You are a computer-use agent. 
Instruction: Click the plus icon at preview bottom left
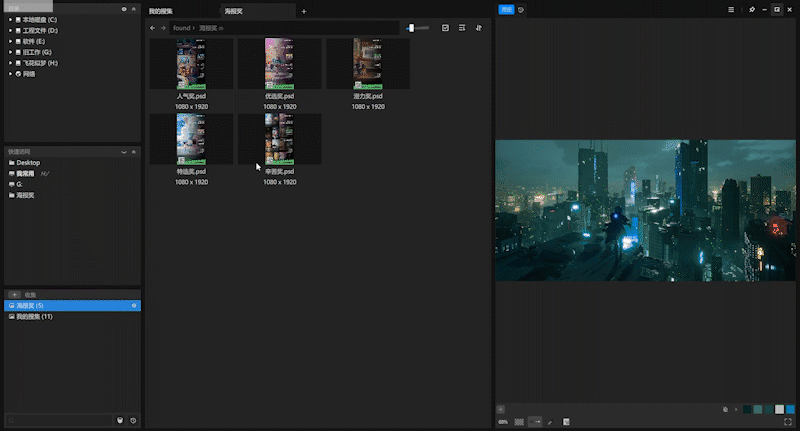click(x=501, y=409)
